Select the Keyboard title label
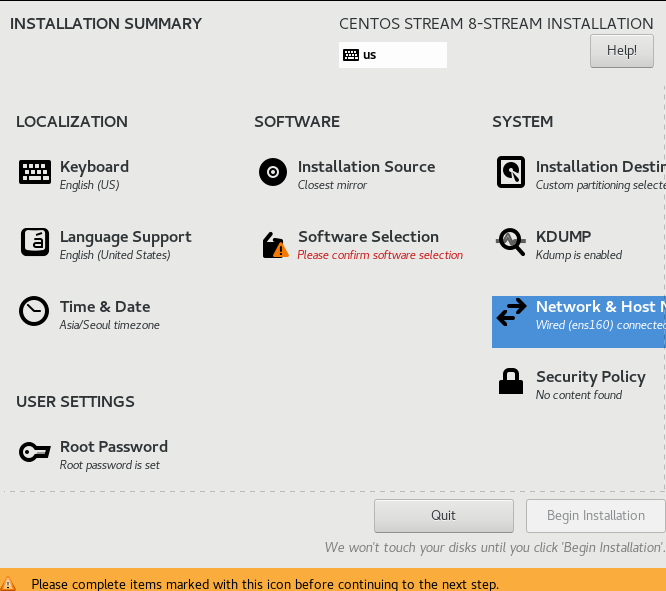 94,167
